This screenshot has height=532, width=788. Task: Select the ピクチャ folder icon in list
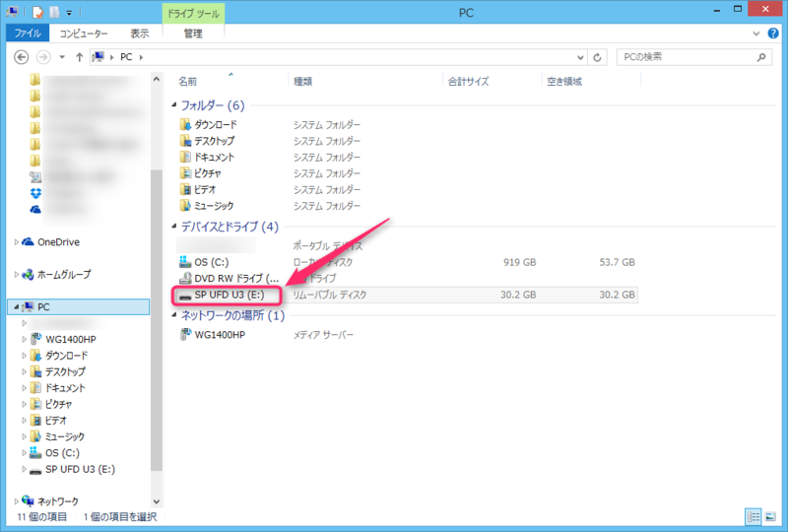point(185,173)
